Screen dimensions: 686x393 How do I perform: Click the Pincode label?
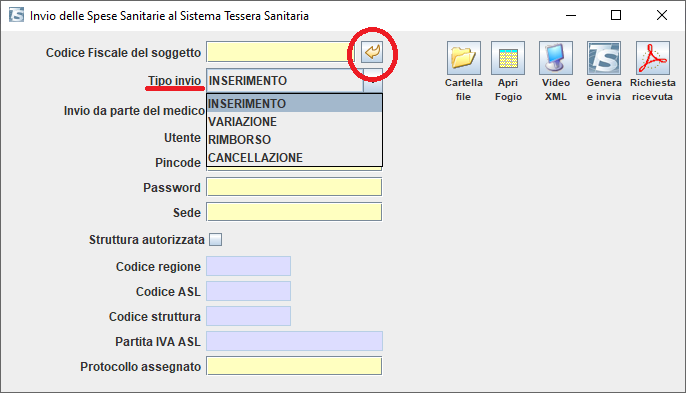click(x=178, y=163)
